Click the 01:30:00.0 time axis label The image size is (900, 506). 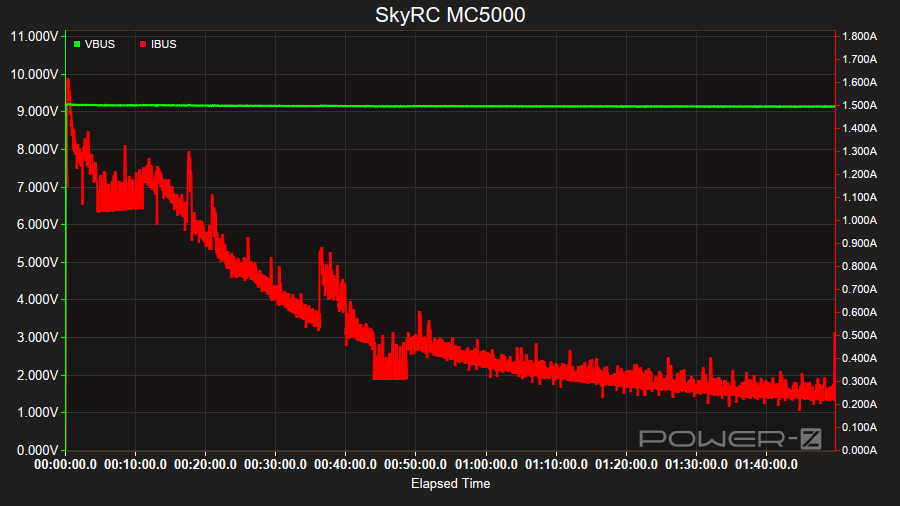tap(696, 465)
